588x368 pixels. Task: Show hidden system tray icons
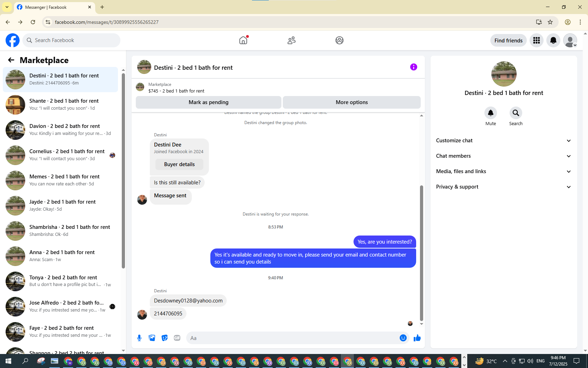point(505,361)
